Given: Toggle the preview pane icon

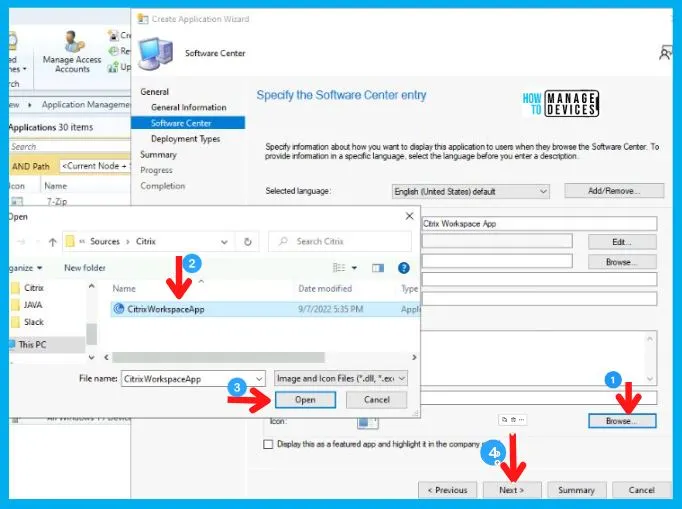Looking at the screenshot, I should click(x=378, y=268).
